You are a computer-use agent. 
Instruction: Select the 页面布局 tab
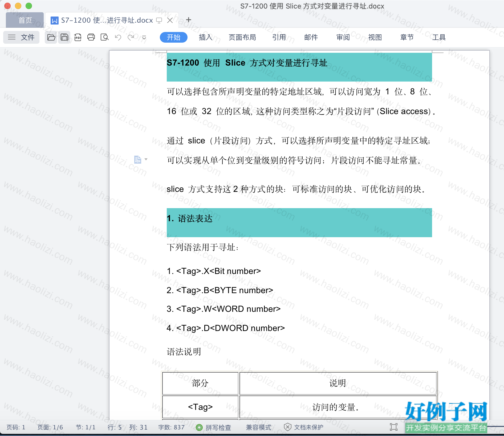click(x=242, y=37)
